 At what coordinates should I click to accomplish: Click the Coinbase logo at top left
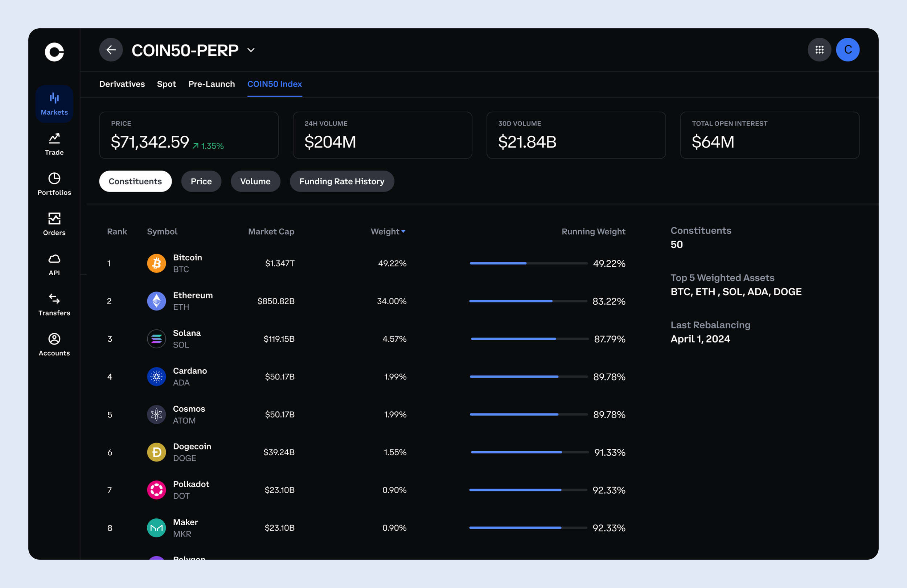(54, 52)
